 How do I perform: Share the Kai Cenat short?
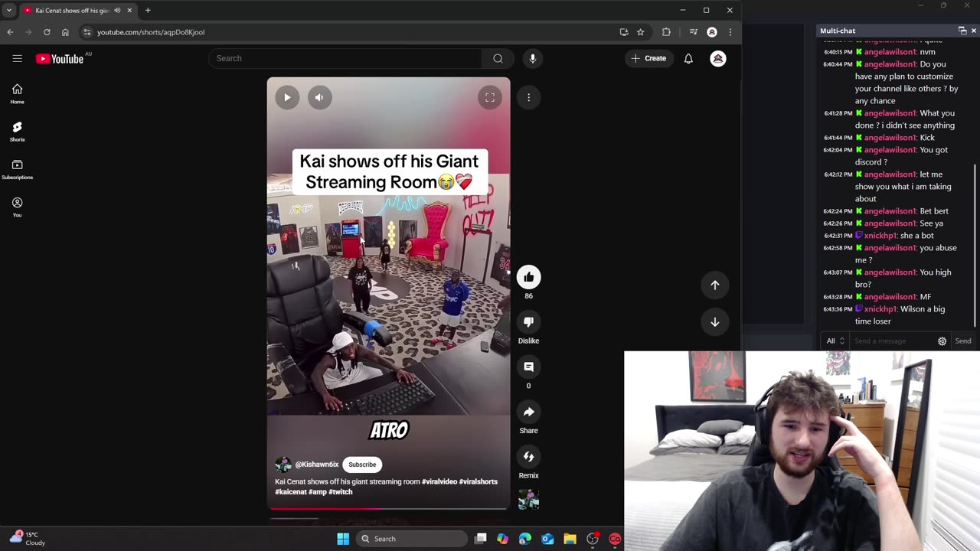528,412
